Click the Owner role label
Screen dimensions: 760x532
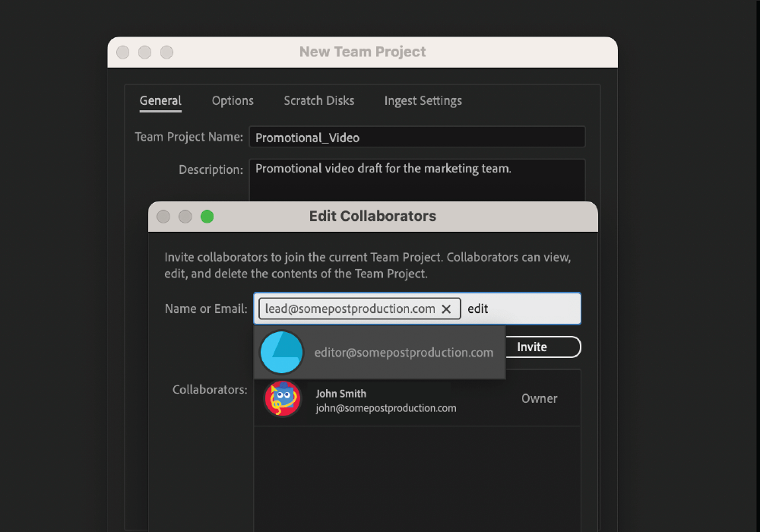(540, 398)
